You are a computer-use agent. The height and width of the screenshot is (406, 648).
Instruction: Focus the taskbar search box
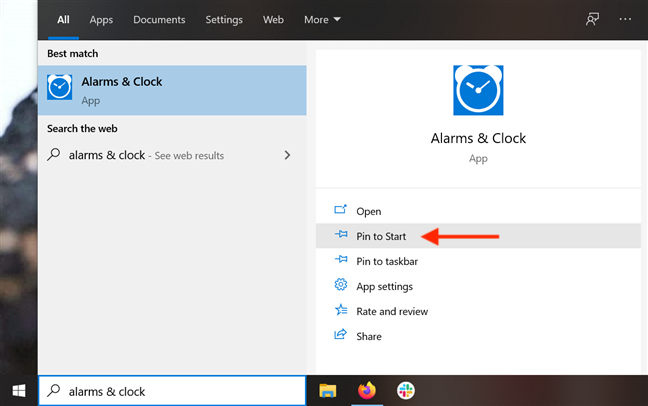pyautogui.click(x=172, y=391)
